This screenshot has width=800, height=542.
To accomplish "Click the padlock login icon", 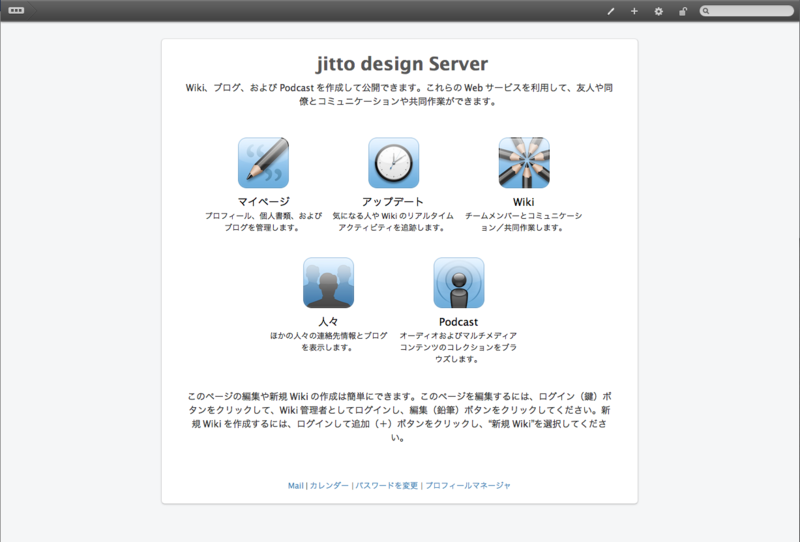I will click(683, 11).
